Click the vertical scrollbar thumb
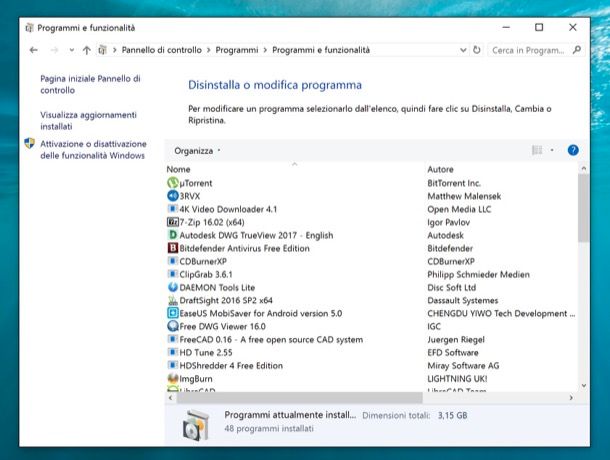 click(x=584, y=208)
